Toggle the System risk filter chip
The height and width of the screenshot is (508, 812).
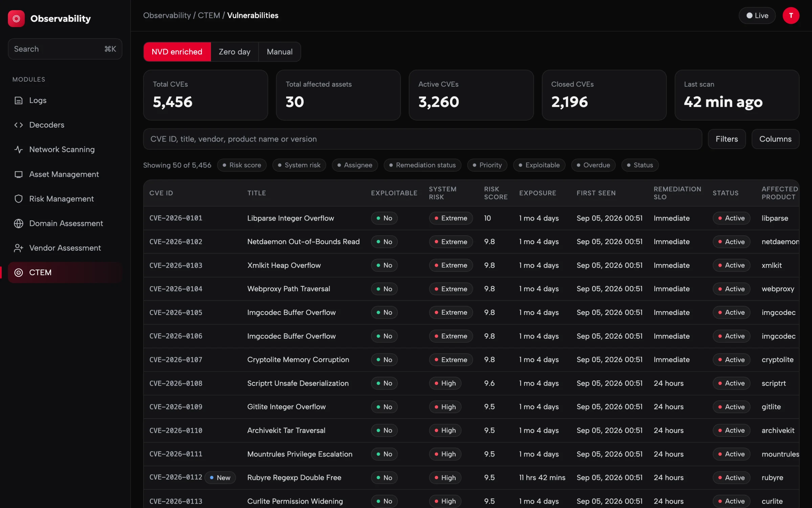pos(299,165)
